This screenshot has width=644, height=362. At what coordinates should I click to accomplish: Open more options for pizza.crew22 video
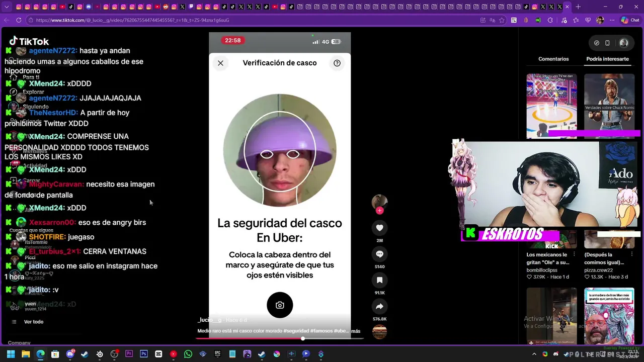(x=631, y=254)
